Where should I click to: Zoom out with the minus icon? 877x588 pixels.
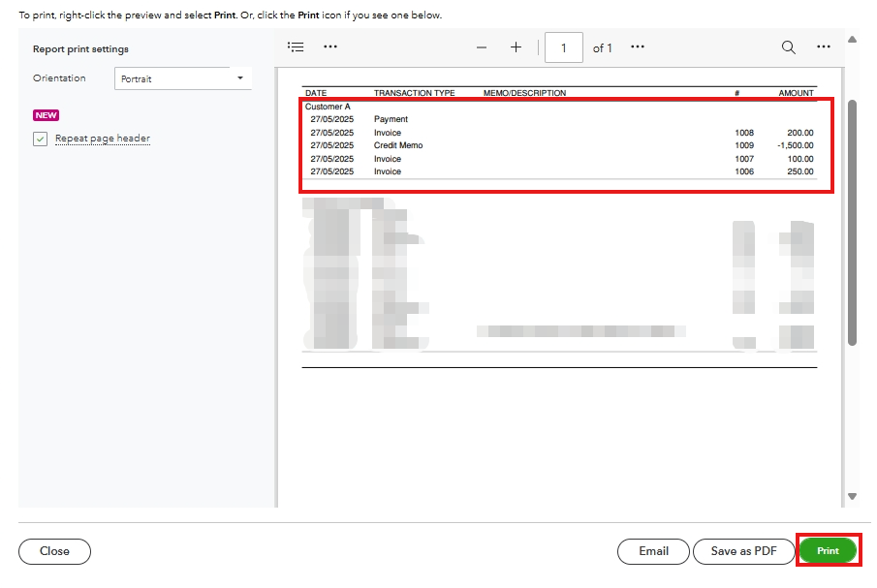[x=482, y=47]
